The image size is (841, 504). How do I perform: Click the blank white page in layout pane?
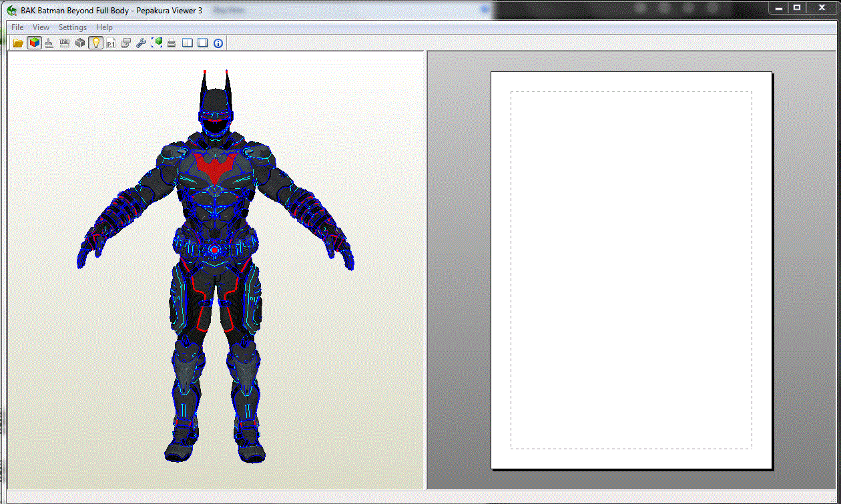(631, 270)
